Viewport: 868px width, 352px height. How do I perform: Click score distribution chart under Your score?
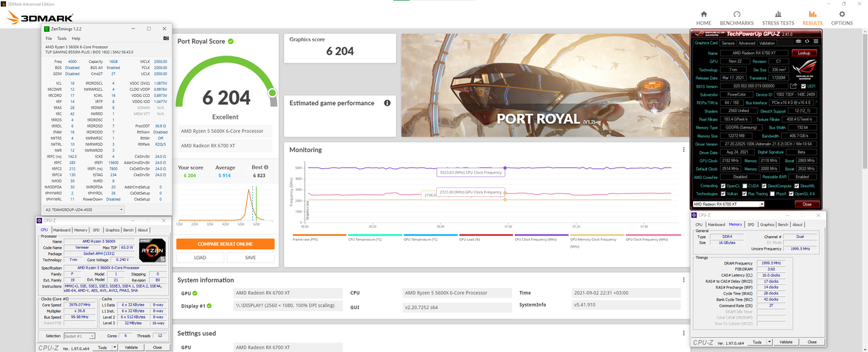pos(225,205)
